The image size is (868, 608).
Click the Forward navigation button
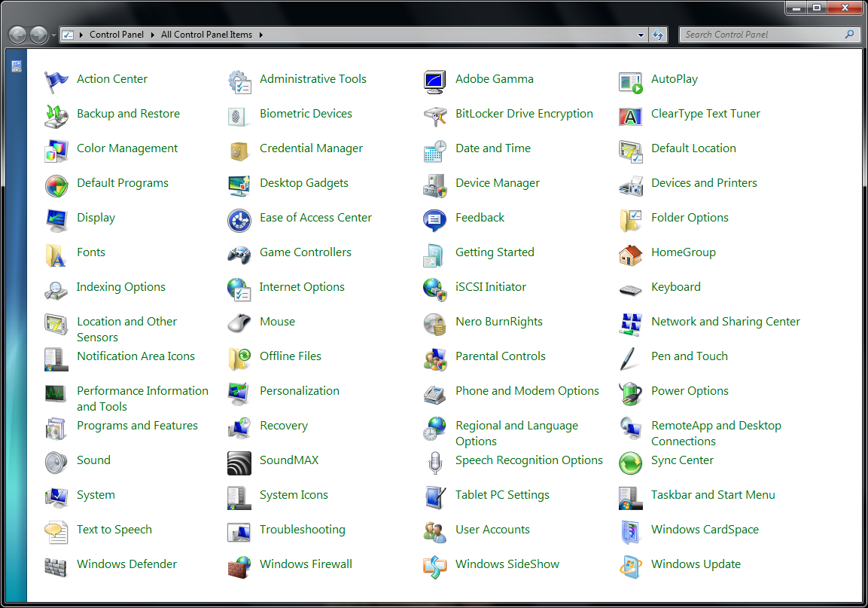38,35
